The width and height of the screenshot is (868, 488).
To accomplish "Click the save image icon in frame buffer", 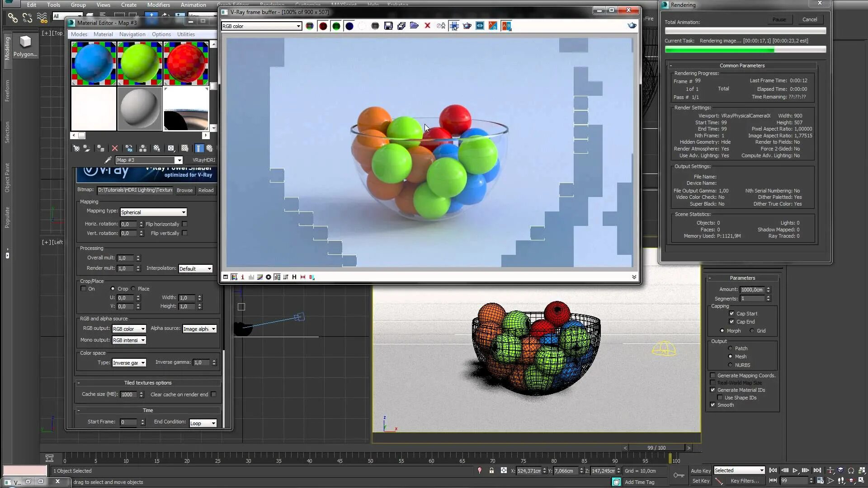I will [388, 26].
